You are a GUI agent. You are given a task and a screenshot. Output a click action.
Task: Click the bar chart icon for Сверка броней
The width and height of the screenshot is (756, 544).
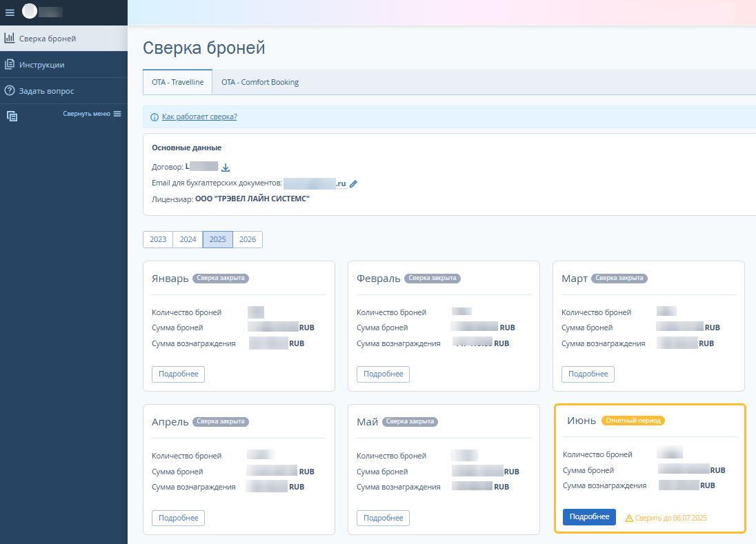[10, 39]
